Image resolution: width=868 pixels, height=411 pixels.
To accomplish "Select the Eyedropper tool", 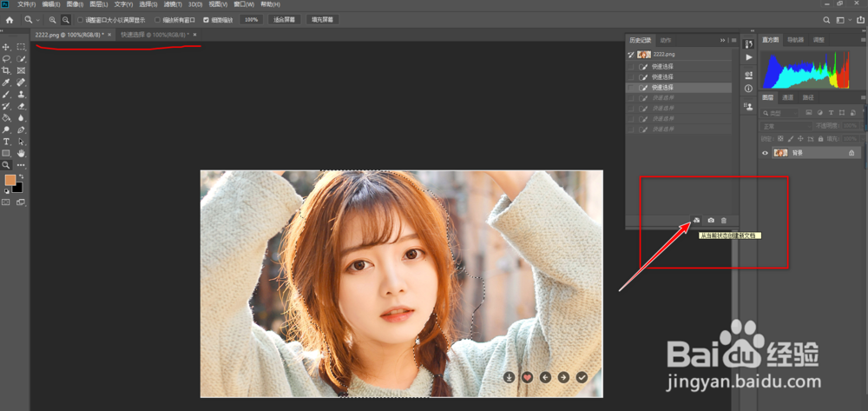I will 7,83.
